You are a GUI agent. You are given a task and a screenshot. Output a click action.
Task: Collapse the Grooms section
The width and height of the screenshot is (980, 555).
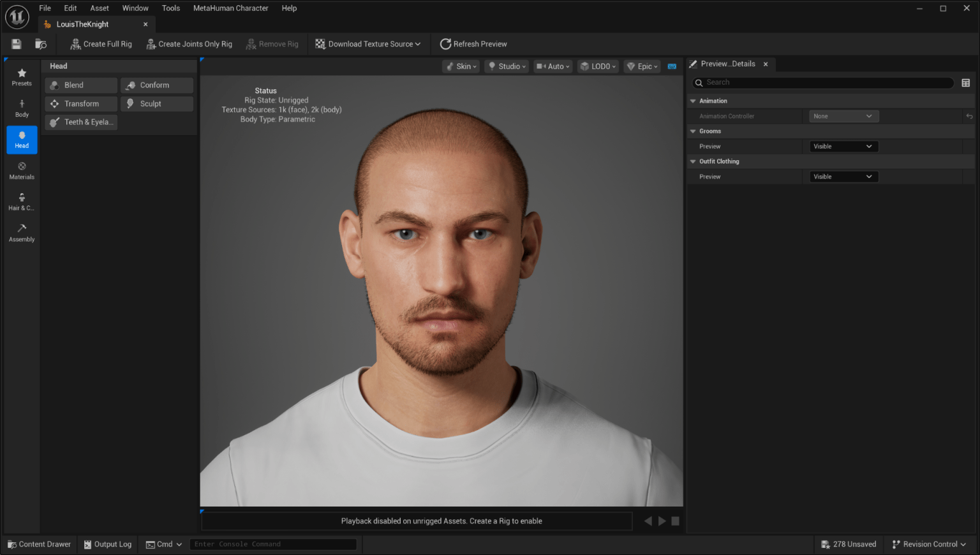pyautogui.click(x=693, y=131)
